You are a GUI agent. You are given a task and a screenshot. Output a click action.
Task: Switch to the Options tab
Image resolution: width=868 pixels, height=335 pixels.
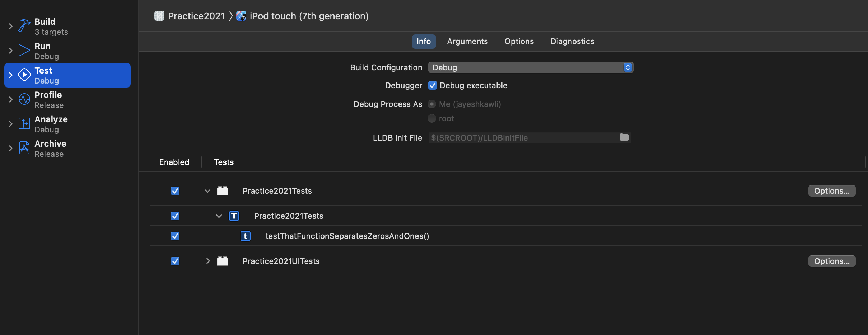(x=519, y=41)
